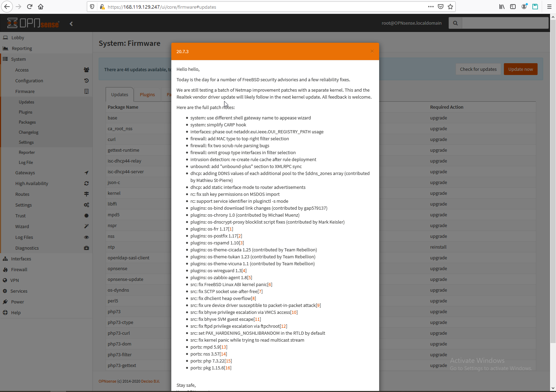Collapse sidebar with chevron toggle
The image size is (556, 392).
coord(71,24)
